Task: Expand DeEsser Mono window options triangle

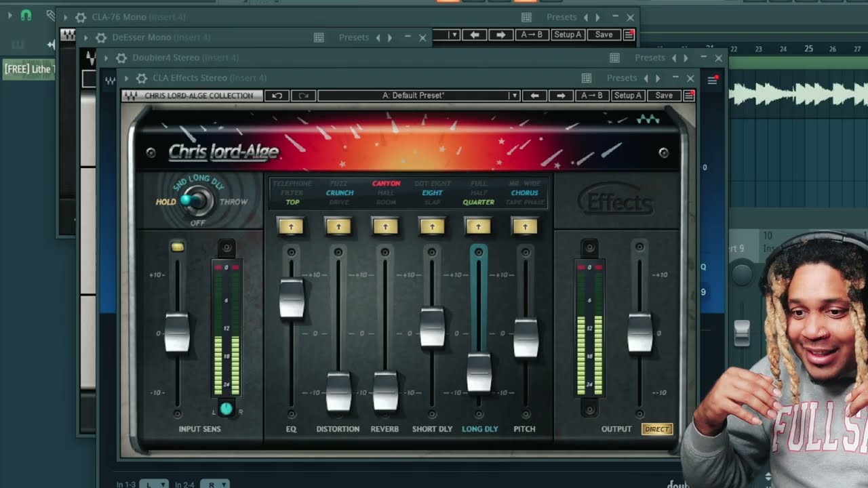Action: [x=85, y=37]
